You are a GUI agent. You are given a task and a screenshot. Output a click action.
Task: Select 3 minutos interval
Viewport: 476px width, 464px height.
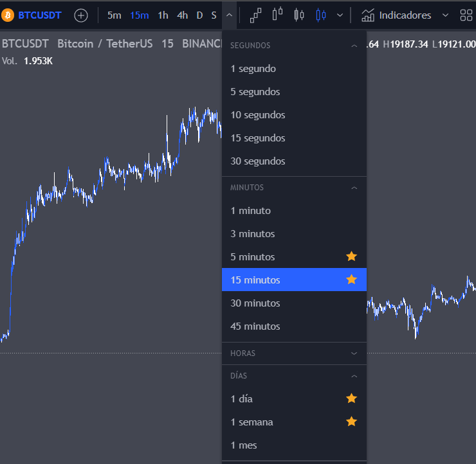pyautogui.click(x=294, y=234)
